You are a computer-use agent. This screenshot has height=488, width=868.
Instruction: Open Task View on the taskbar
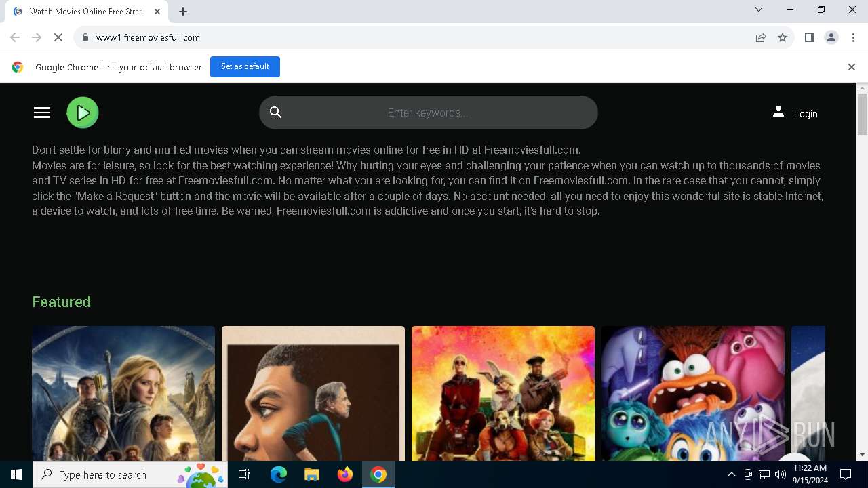click(244, 474)
